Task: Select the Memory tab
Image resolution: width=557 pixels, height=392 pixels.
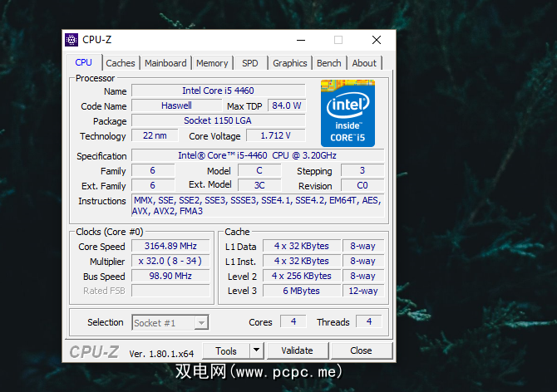Action: click(212, 63)
